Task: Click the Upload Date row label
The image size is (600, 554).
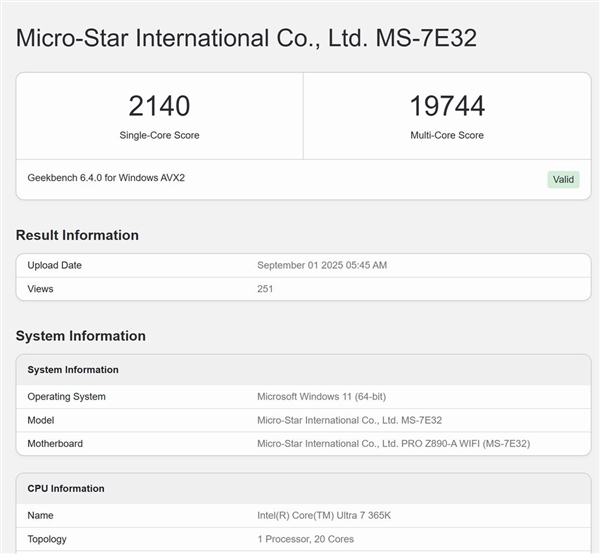Action: coord(54,265)
